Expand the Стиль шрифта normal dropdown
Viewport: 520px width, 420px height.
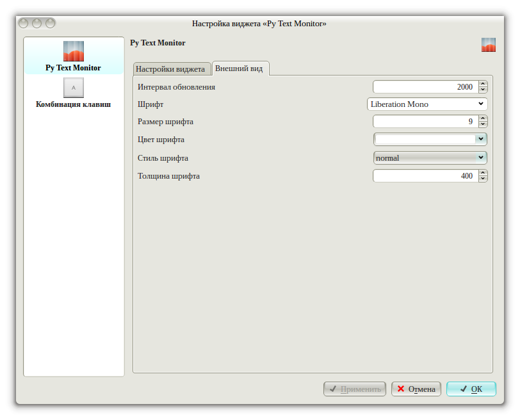click(430, 157)
